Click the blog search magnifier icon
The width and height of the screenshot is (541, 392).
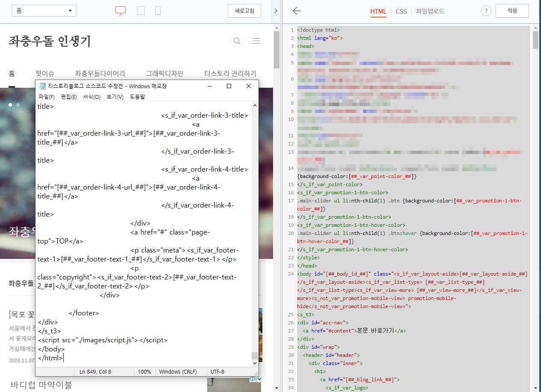click(x=237, y=41)
